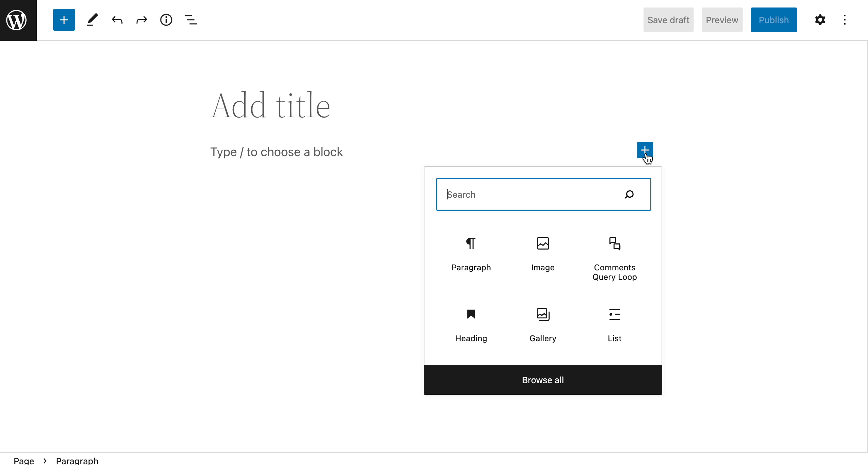Select the Tools pencil icon

[92, 20]
